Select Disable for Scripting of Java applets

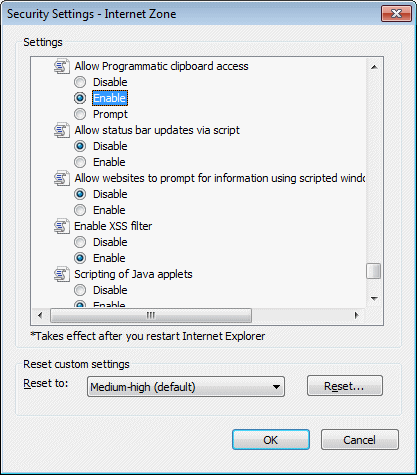tap(80, 290)
